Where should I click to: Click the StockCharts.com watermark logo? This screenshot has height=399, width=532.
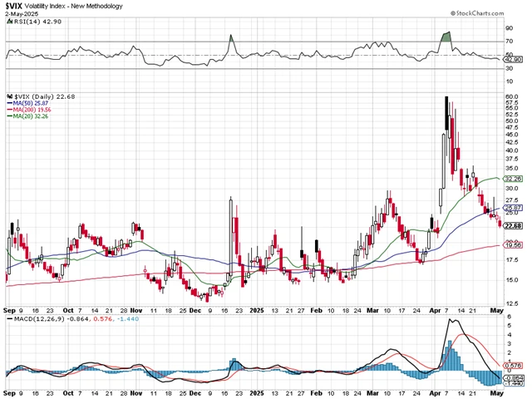pyautogui.click(x=477, y=13)
